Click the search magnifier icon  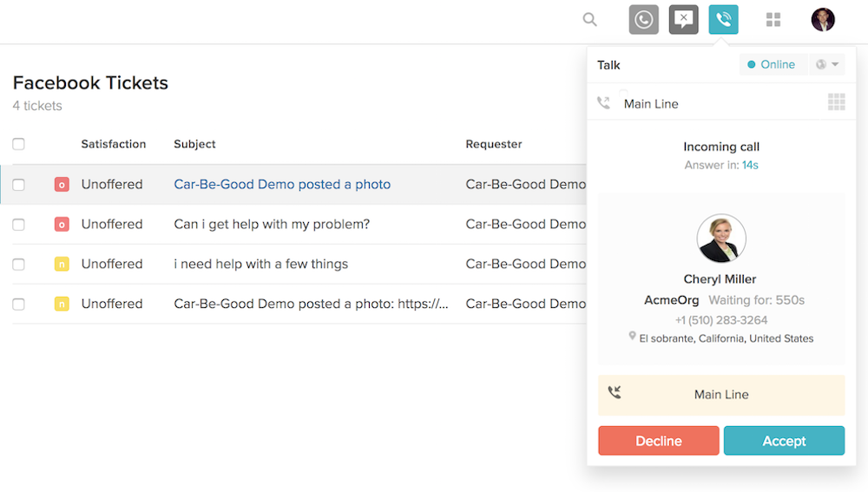click(x=590, y=20)
